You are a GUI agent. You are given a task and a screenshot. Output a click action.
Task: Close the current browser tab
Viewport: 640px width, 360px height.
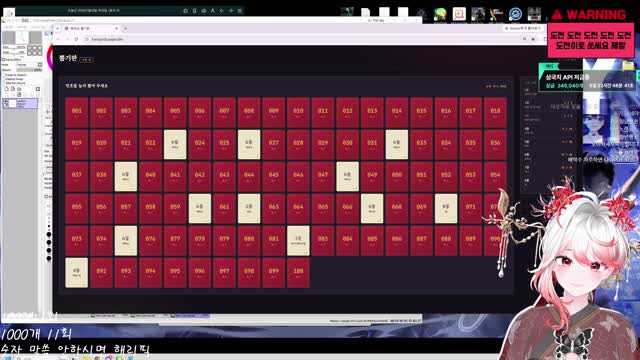point(116,29)
